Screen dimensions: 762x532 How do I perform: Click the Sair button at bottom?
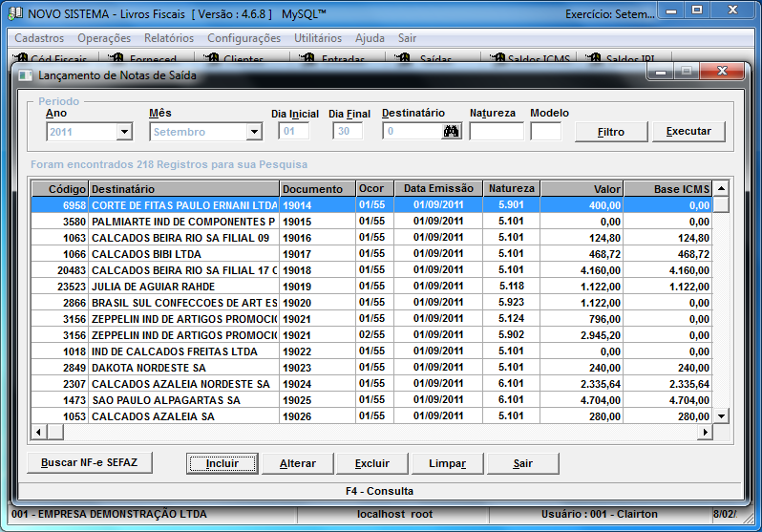(523, 463)
